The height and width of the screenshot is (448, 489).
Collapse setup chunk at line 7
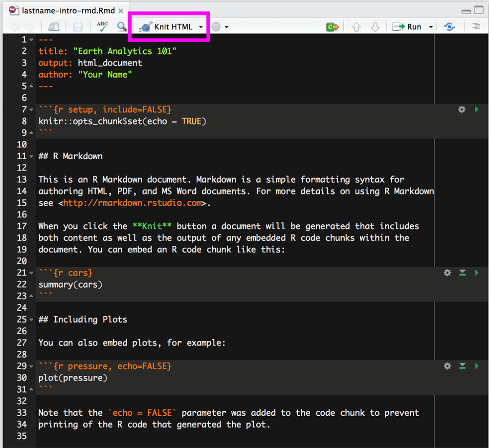[x=31, y=109]
